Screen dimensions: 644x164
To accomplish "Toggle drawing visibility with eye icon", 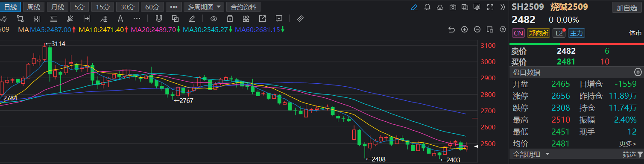I will click(x=214, y=18).
